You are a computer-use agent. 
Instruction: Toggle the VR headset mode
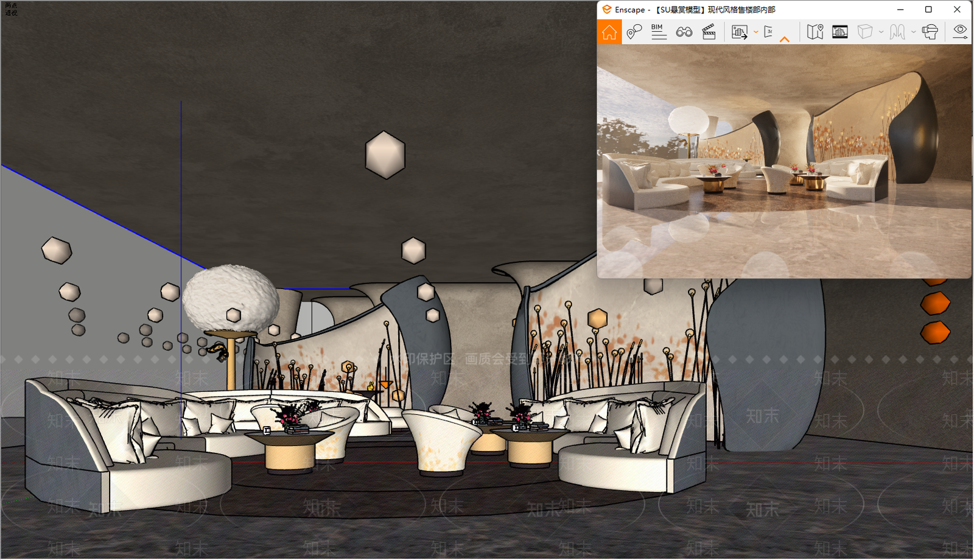pyautogui.click(x=930, y=32)
